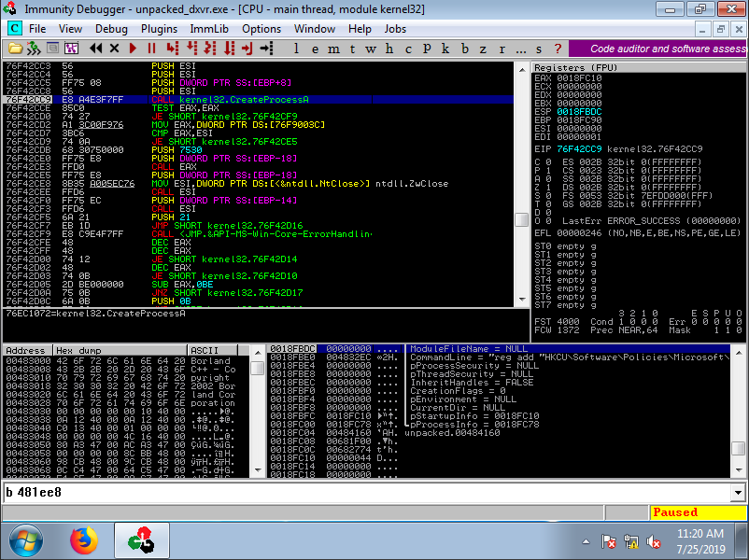Show References via 'r' button
Screen dimensions: 749x560
click(x=502, y=49)
